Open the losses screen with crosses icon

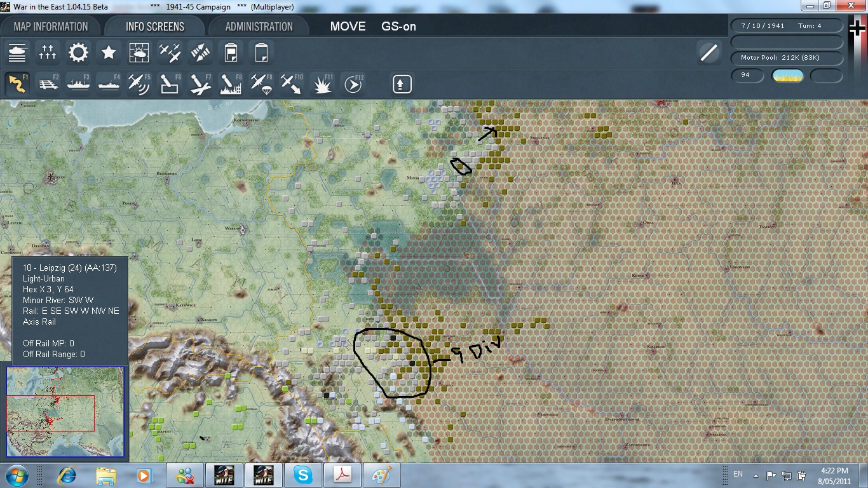[48, 52]
